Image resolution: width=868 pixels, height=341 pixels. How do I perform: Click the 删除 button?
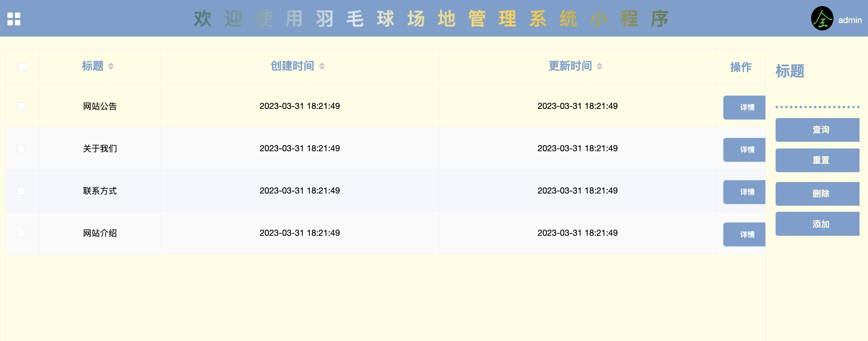click(817, 194)
